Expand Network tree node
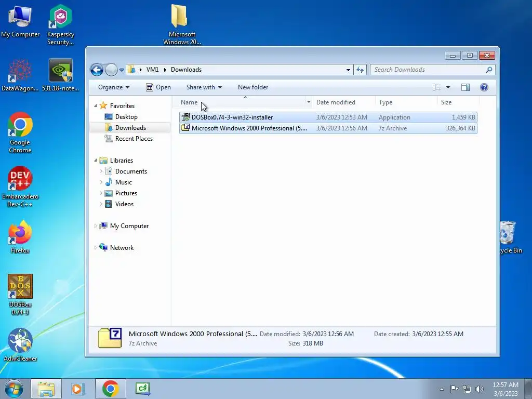The height and width of the screenshot is (399, 532). 96,248
